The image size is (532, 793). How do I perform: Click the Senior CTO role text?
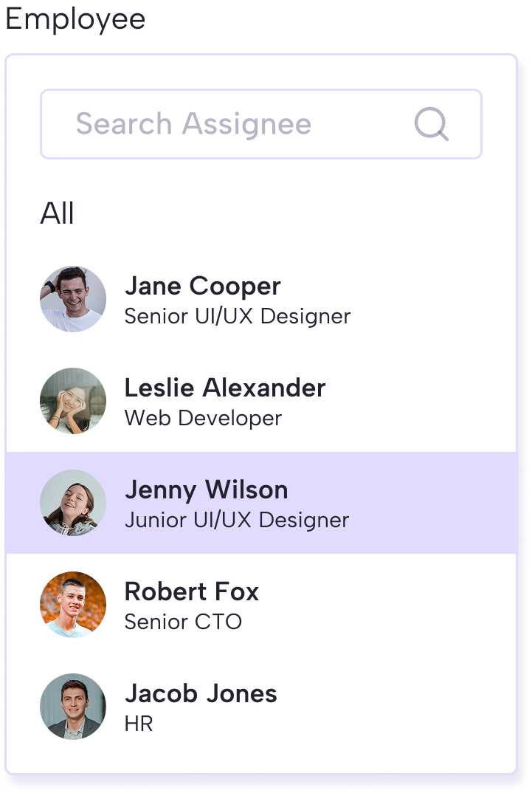(x=183, y=622)
